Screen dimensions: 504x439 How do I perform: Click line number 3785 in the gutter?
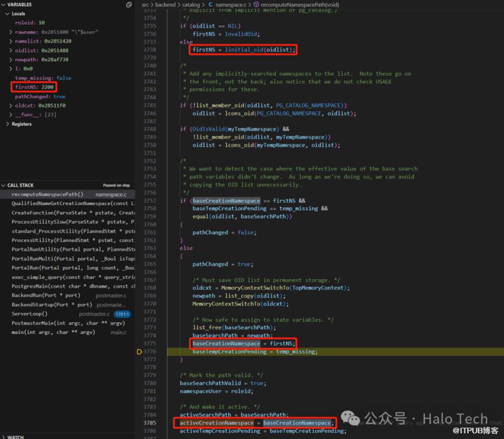[x=150, y=423]
